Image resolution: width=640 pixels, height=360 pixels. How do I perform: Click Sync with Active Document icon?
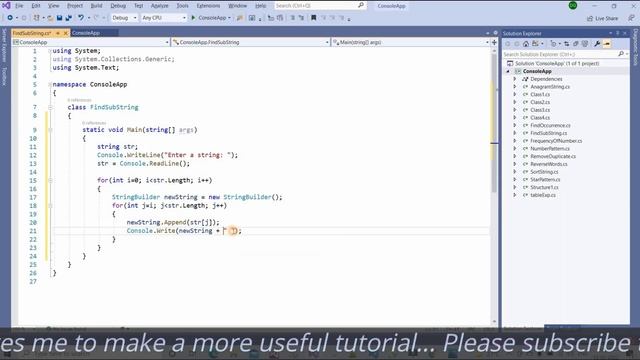click(567, 44)
